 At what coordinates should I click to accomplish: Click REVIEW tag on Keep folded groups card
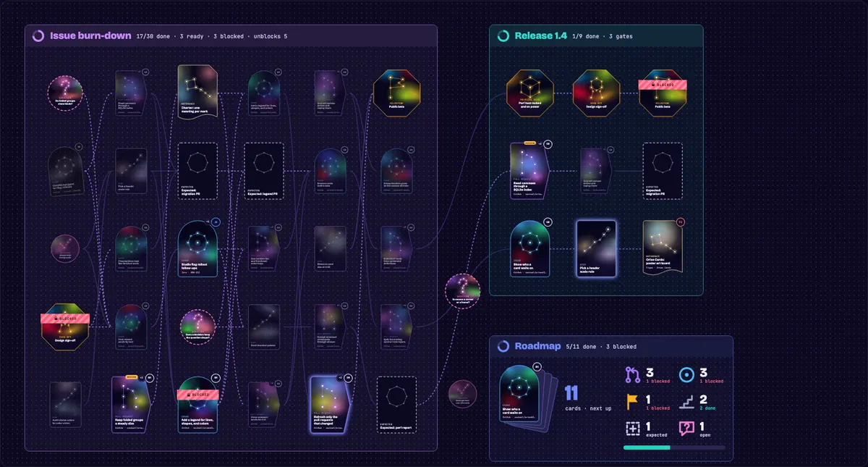click(x=132, y=377)
